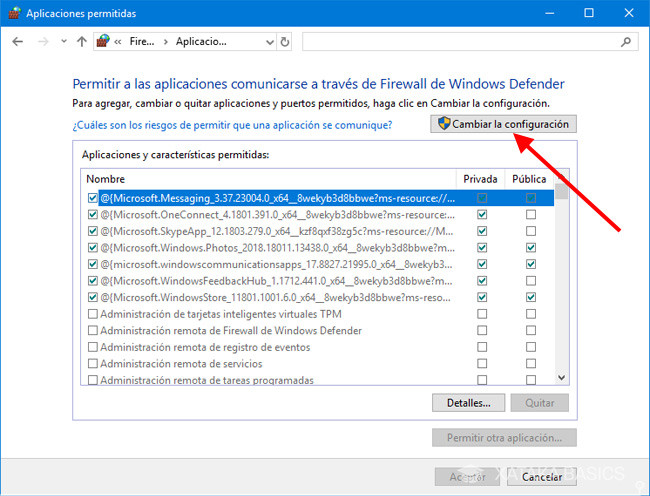
Task: Click the Cancelar button
Action: pyautogui.click(x=542, y=477)
